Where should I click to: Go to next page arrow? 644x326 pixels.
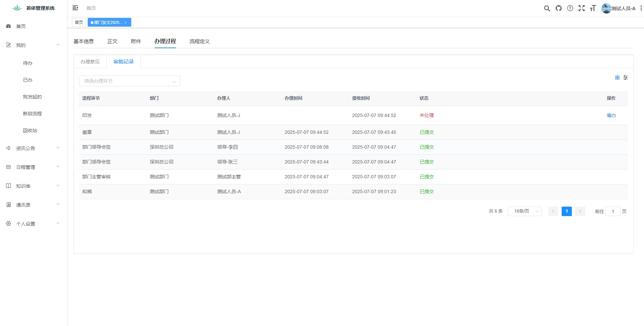580,211
